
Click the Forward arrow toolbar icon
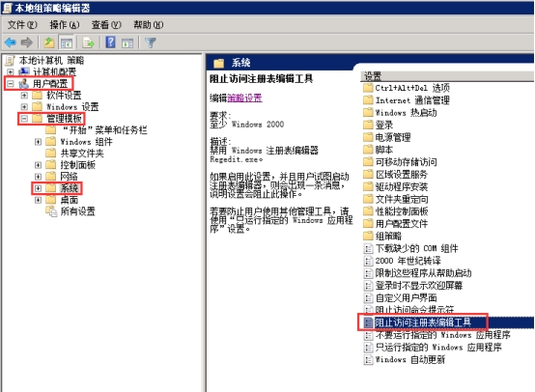coord(27,42)
